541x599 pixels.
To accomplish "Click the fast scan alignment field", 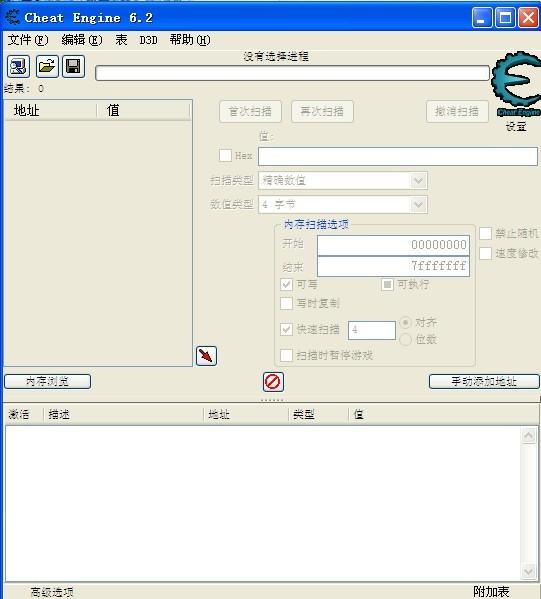I will point(372,330).
